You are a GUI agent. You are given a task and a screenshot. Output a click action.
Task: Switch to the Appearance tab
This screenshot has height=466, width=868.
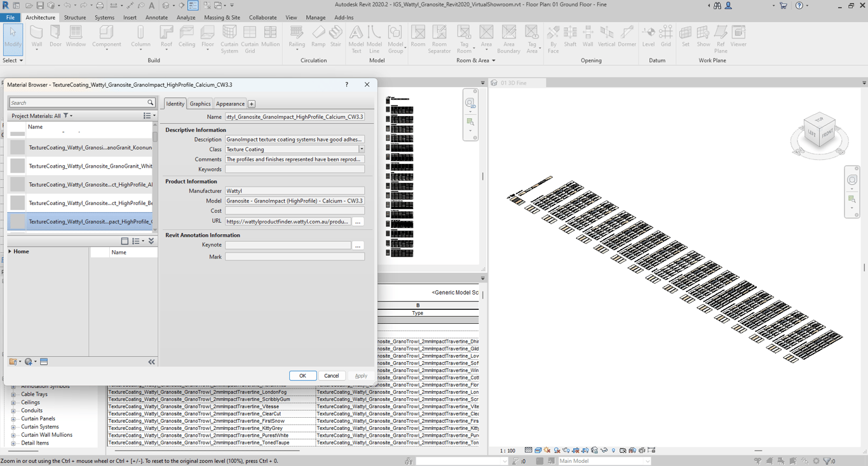click(x=230, y=104)
